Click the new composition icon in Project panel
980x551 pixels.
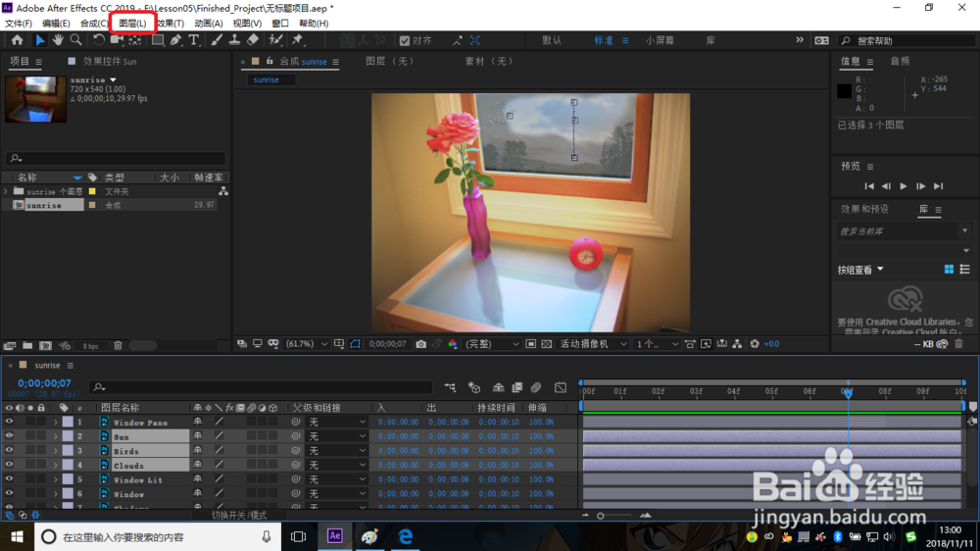pos(46,345)
